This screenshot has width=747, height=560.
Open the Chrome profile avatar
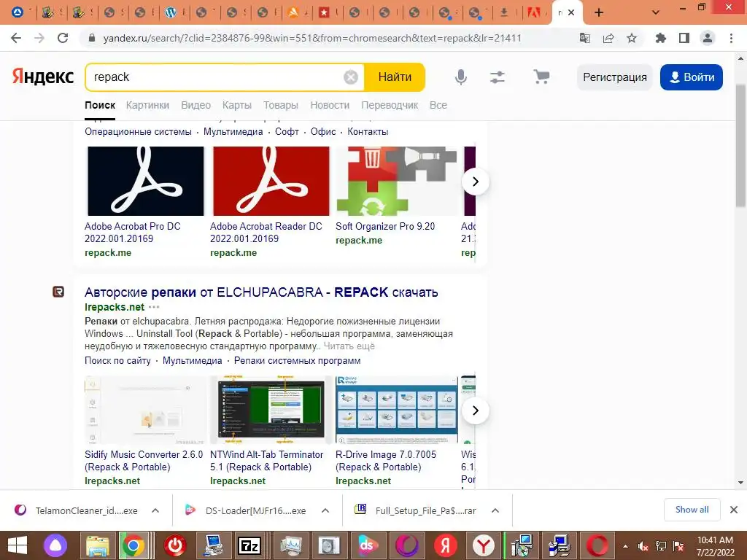[x=708, y=38]
